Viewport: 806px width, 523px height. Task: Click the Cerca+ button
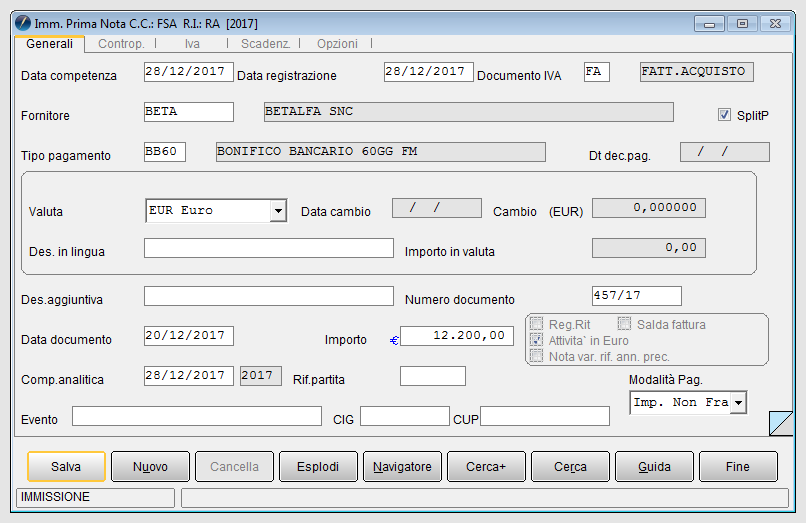[x=486, y=466]
